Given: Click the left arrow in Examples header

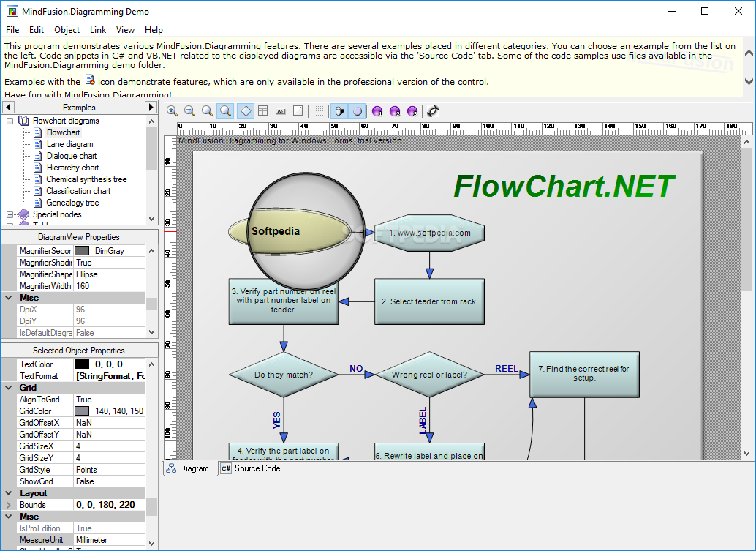Looking at the screenshot, I should pyautogui.click(x=8, y=107).
